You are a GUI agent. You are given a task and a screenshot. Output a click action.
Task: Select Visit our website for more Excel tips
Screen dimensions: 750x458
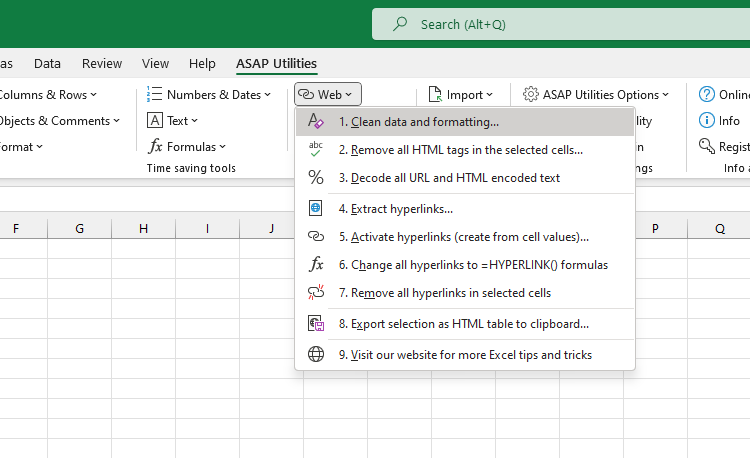click(464, 355)
